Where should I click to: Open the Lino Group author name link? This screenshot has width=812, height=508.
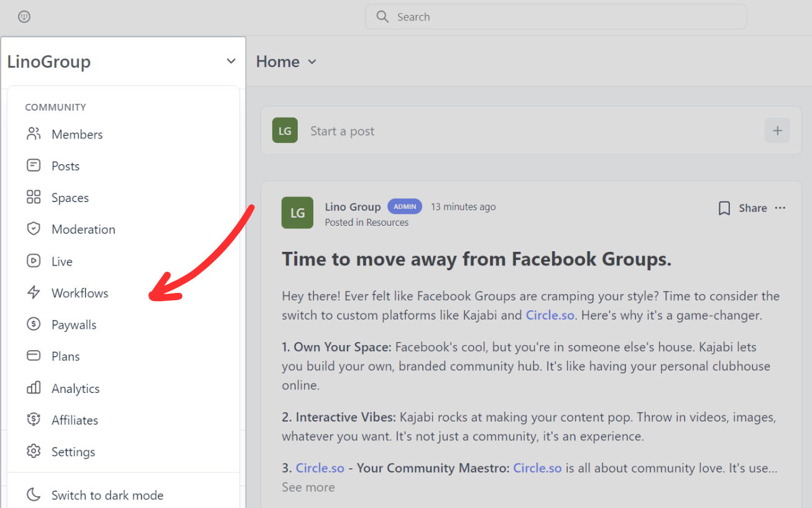pyautogui.click(x=353, y=206)
